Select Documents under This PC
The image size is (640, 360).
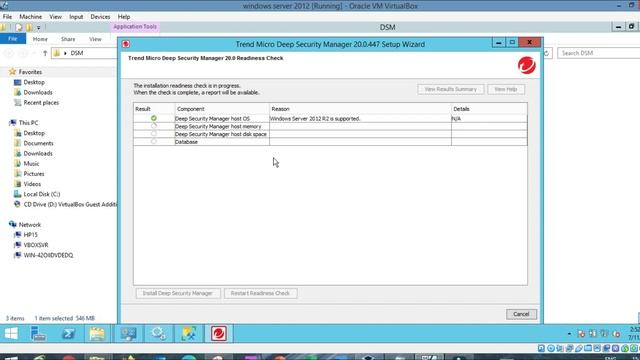point(38,143)
